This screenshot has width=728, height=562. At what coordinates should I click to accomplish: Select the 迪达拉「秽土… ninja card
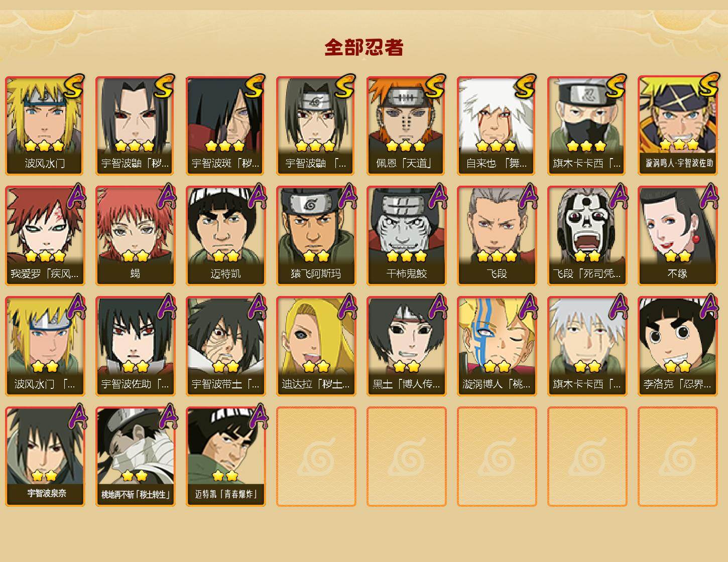[316, 346]
